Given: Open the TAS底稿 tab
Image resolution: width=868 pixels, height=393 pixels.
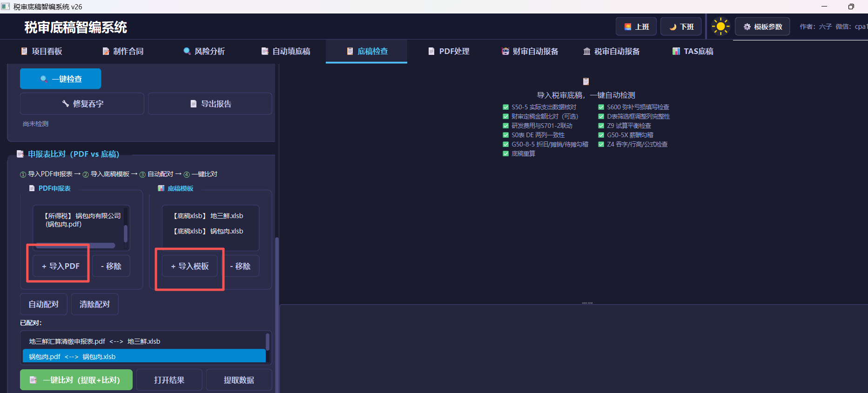Looking at the screenshot, I should click(x=693, y=51).
